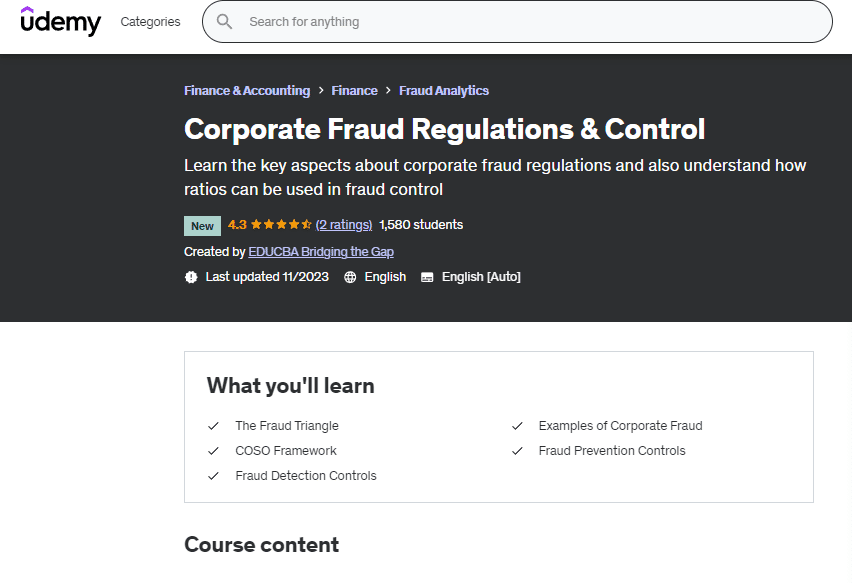The height and width of the screenshot is (583, 852).
Task: Click the globe language icon
Action: point(350,277)
